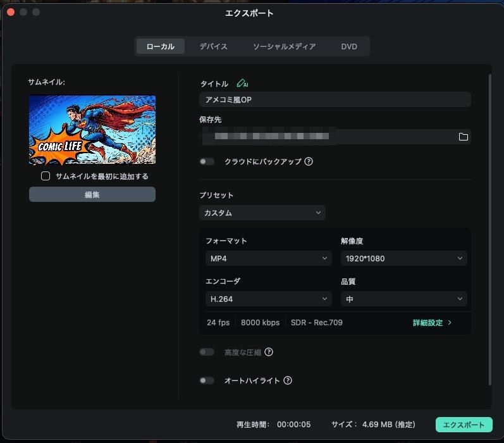Open the フォーマット MP4 dropdown
Viewport: 504px width, 443px height.
click(269, 258)
